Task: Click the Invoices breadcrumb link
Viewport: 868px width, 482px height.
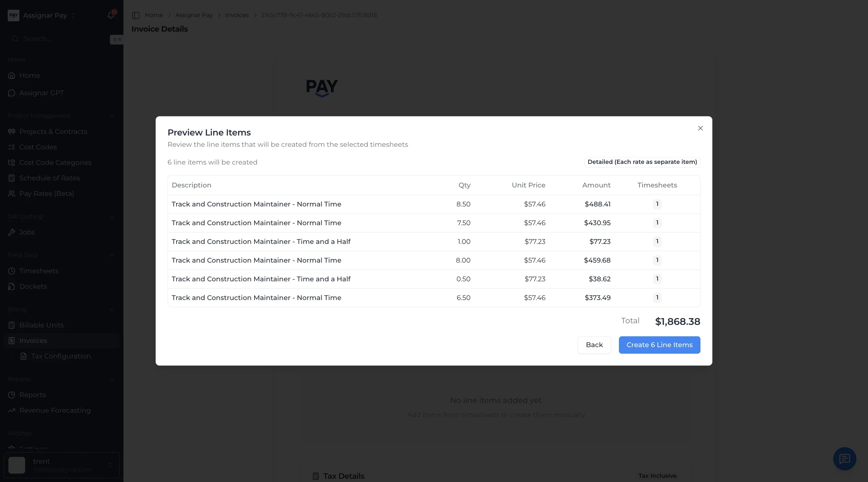Action: 236,15
